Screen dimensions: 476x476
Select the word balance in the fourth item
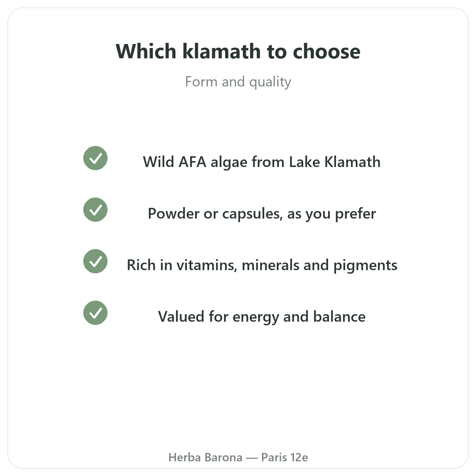coord(339,317)
